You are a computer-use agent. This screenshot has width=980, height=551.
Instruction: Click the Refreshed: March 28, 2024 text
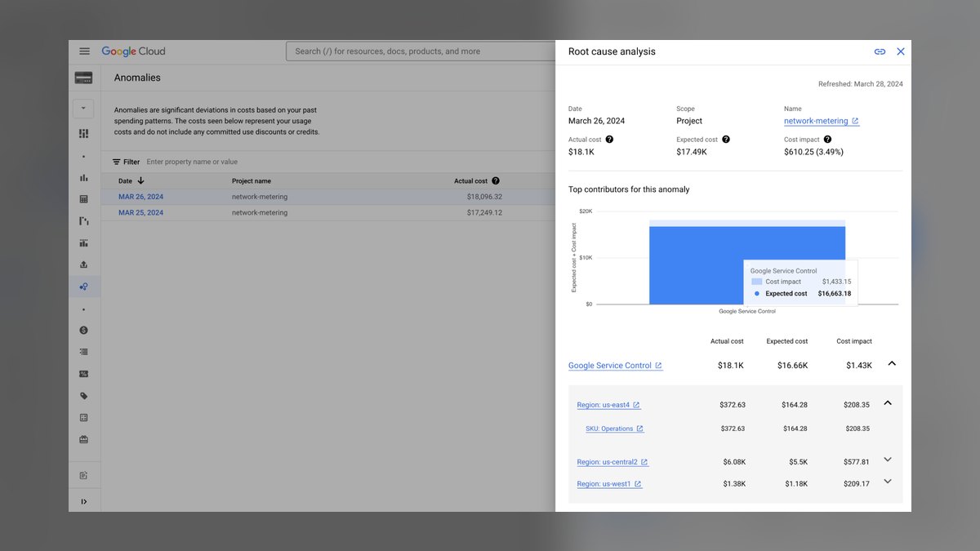[861, 84]
